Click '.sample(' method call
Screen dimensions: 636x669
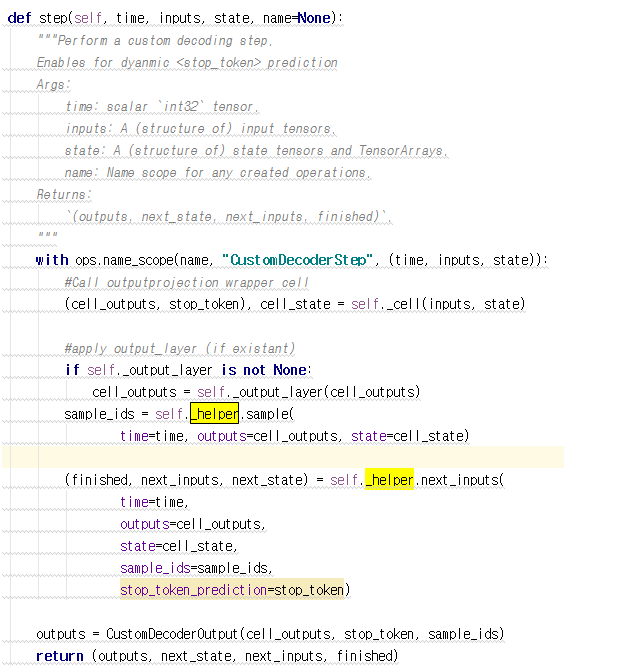pyautogui.click(x=266, y=414)
